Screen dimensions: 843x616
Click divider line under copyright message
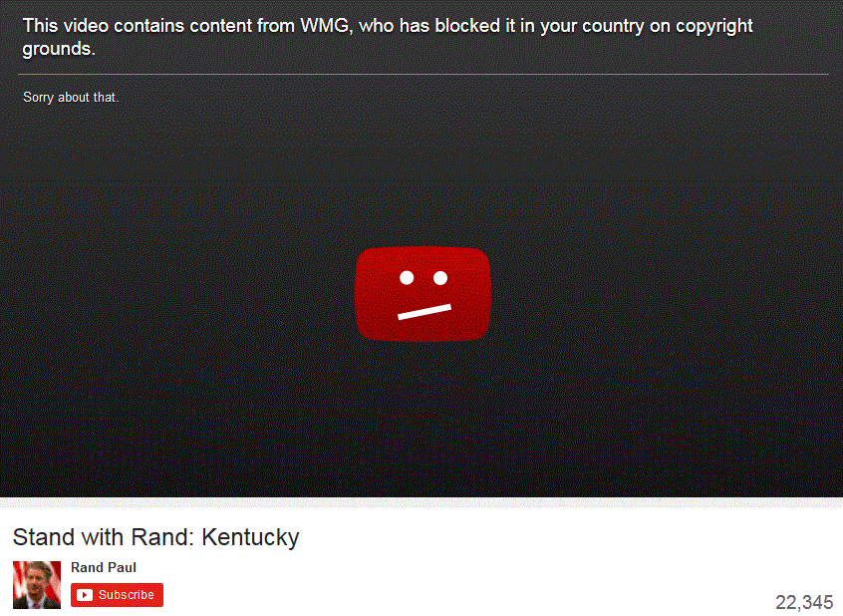423,74
